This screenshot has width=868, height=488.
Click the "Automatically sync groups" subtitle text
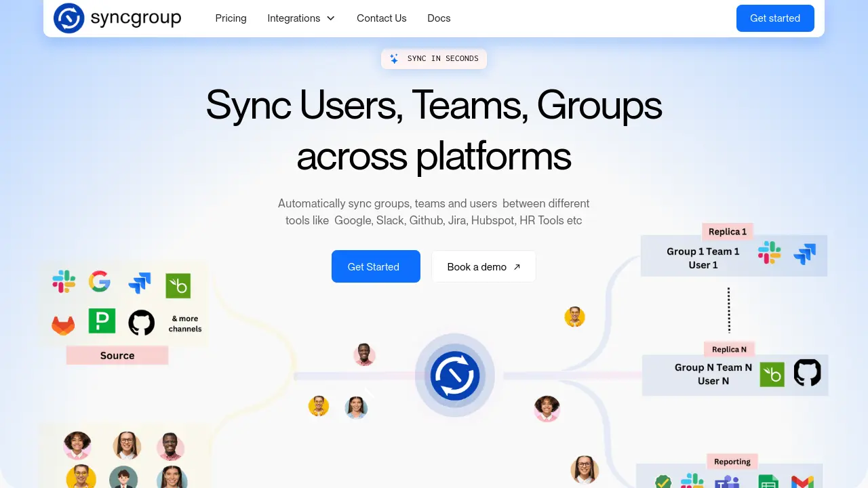pyautogui.click(x=434, y=211)
